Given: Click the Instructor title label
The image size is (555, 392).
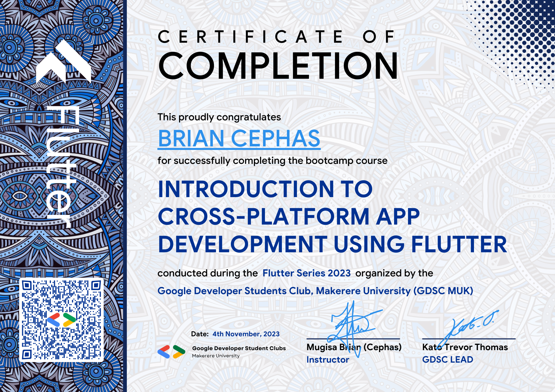Looking at the screenshot, I should tap(328, 360).
